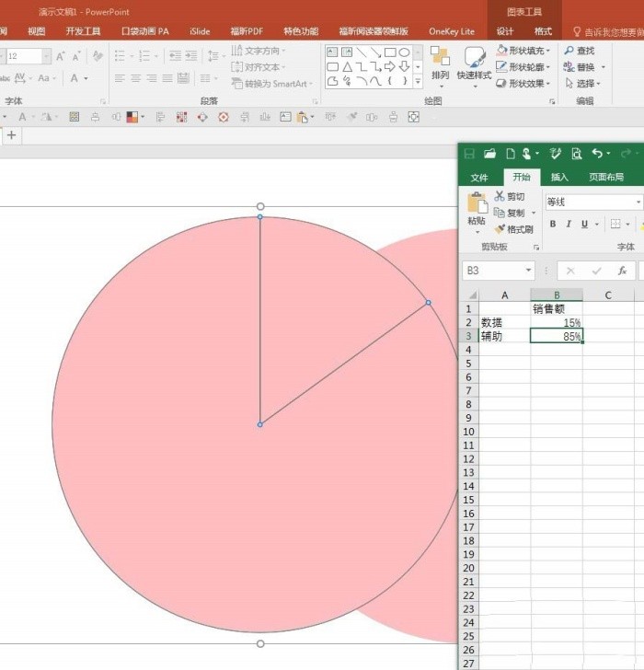This screenshot has height=670, width=644.
Task: Click the Paste clipboard icon in Excel
Action: (477, 203)
